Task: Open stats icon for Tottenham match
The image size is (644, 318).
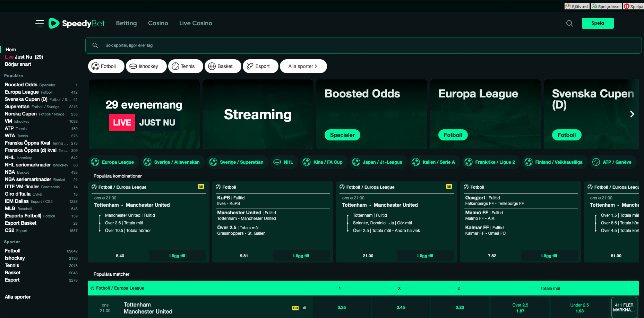Action: pyautogui.click(x=305, y=308)
